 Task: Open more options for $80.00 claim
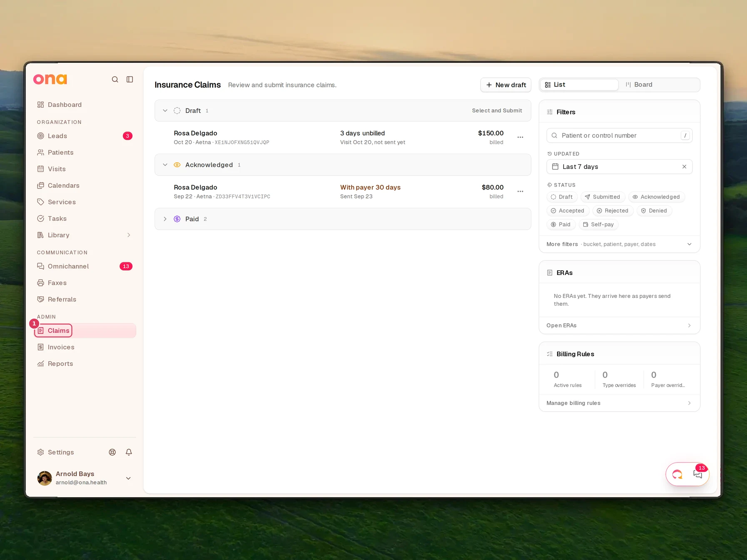click(x=520, y=191)
